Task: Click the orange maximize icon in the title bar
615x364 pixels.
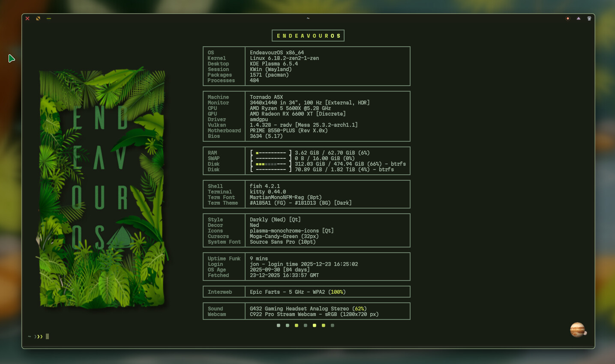Action: click(x=38, y=18)
